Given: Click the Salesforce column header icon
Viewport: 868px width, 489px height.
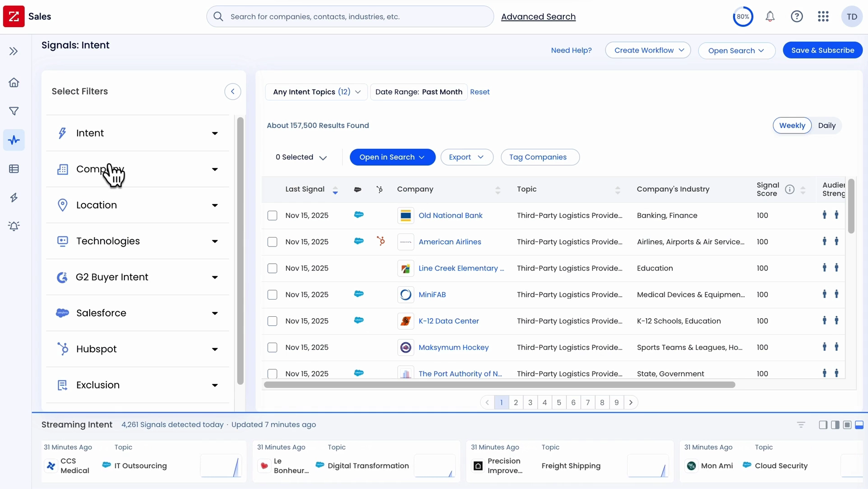Looking at the screenshot, I should (358, 189).
